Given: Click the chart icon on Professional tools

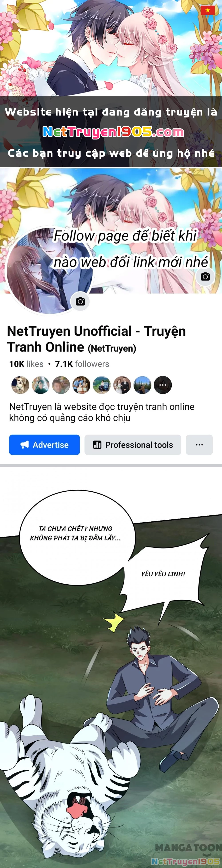Looking at the screenshot, I should [x=97, y=445].
